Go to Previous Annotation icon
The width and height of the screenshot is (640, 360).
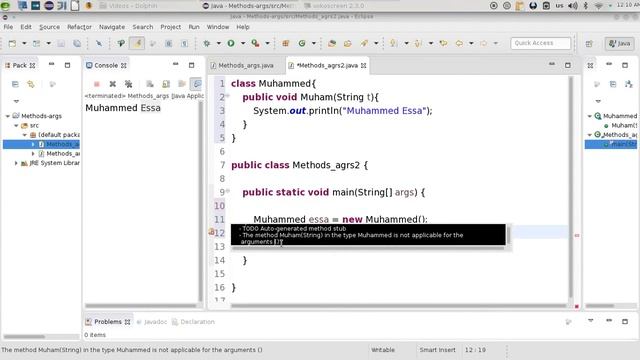pyautogui.click(x=418, y=43)
